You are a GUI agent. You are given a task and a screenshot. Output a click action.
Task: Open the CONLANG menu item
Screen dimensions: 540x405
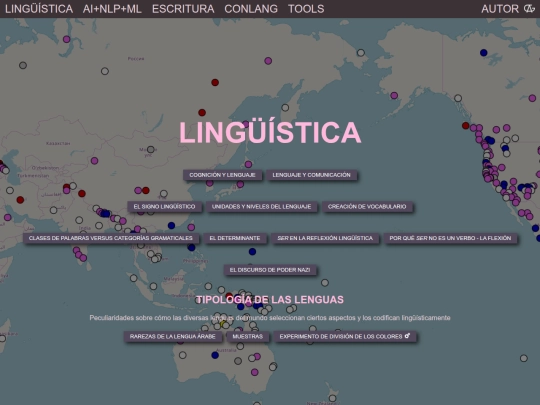tap(251, 9)
